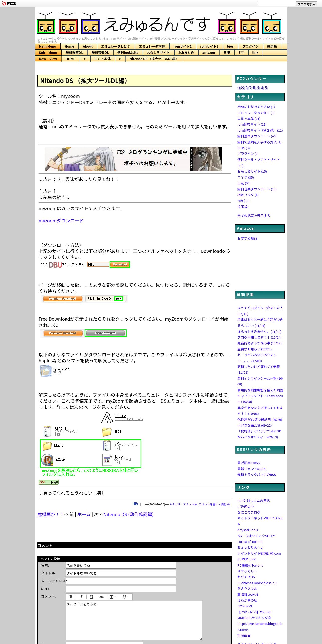Image resolution: width=322 pixels, height=644 pixels.
Task: Click the cyan TV face icon in header
Action: point(272,23)
